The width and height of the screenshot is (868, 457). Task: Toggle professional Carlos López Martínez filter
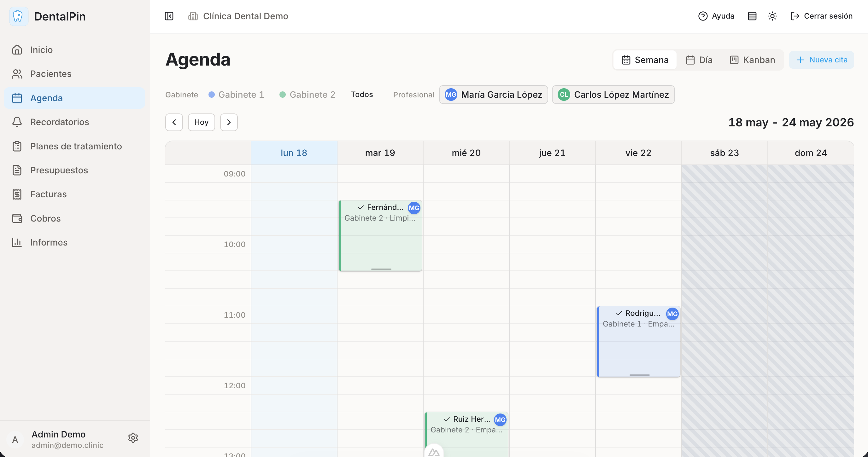613,95
